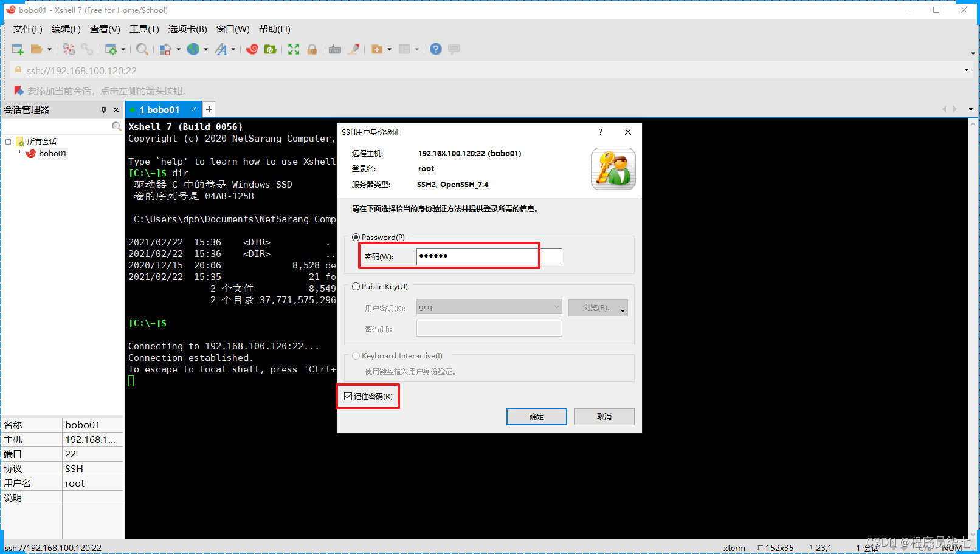The image size is (980, 554).
Task: Open the 帮助(H) menu
Action: click(275, 29)
